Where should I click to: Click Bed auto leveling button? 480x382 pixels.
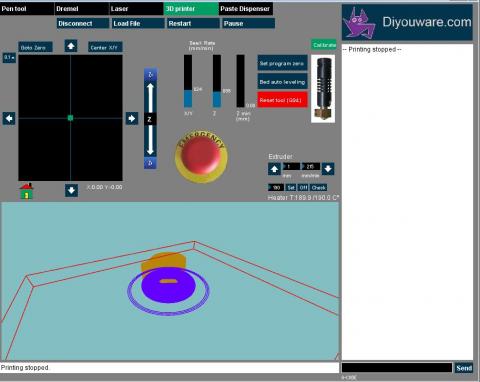(282, 82)
